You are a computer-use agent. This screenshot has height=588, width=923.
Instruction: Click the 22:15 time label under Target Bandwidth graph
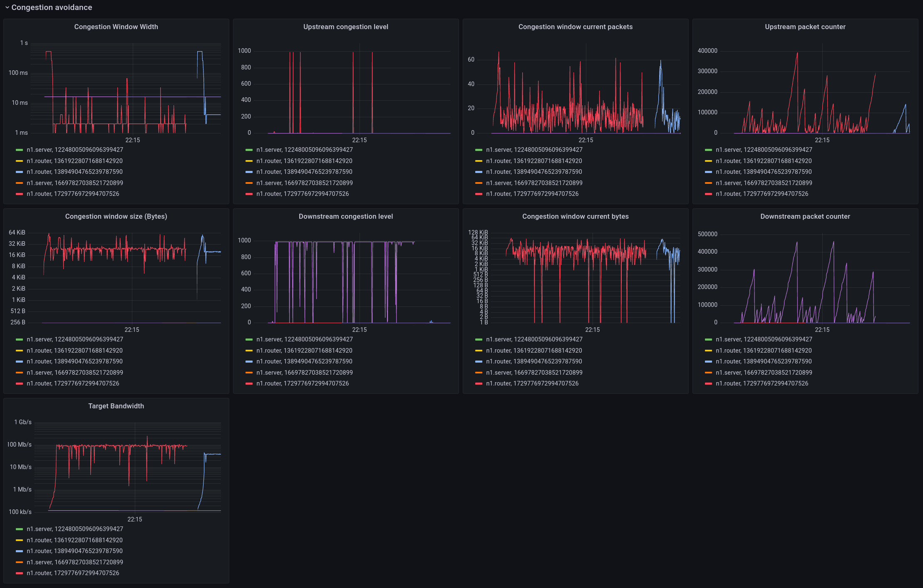click(134, 519)
